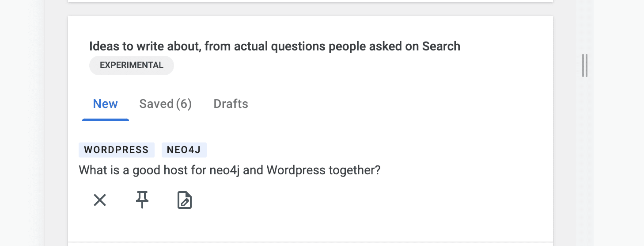
Task: Click the (6) count beside Saved
Action: (184, 104)
